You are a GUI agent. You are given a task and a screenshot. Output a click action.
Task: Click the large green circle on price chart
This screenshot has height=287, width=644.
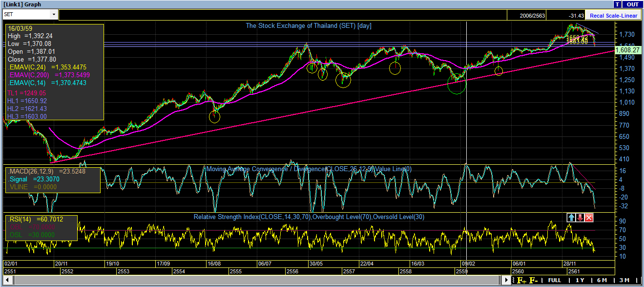tap(457, 84)
